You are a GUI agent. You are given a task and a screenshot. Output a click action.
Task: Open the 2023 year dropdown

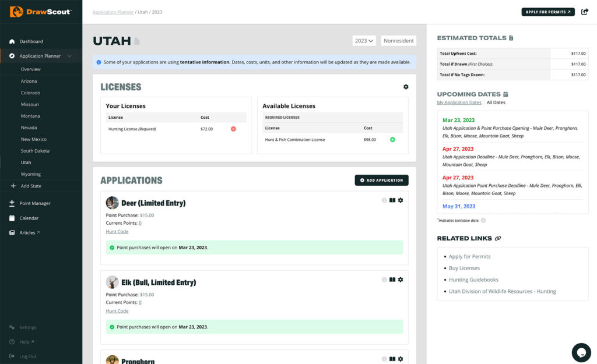364,41
